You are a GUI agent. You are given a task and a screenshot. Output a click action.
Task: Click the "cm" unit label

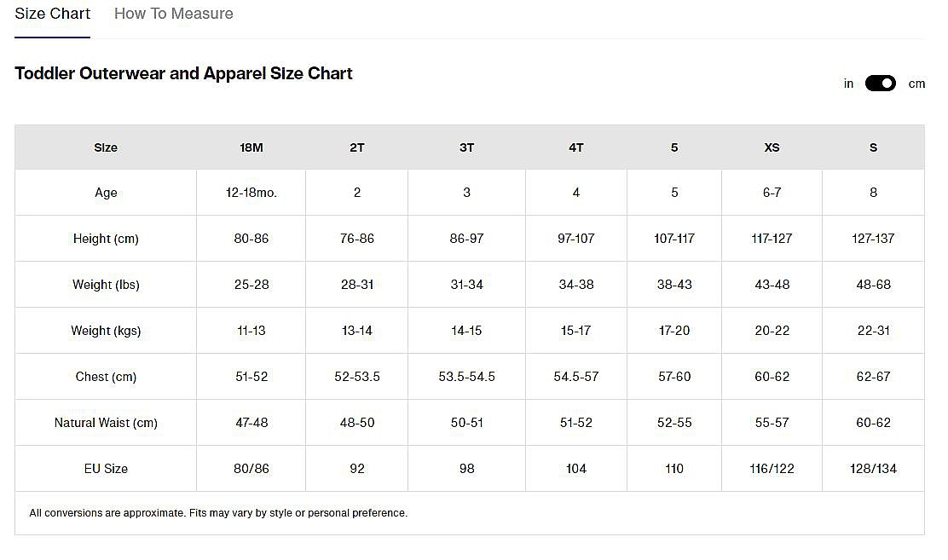point(916,84)
